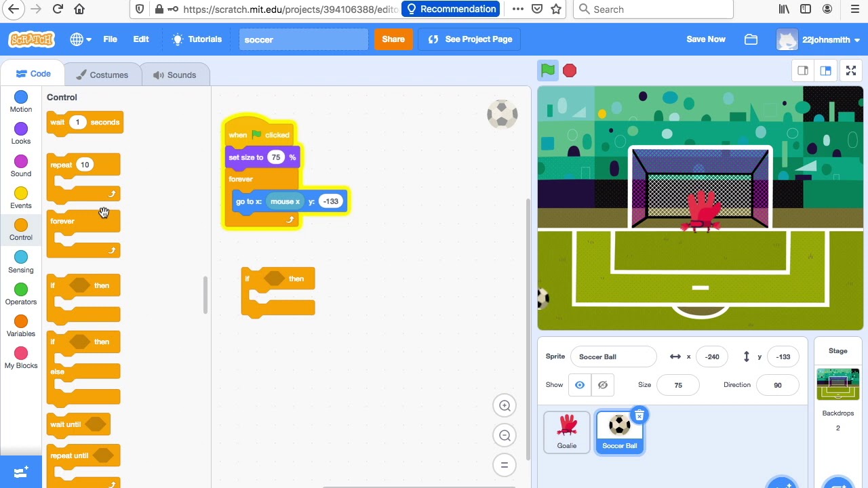Click the 'repeat 10' palette block

83,178
